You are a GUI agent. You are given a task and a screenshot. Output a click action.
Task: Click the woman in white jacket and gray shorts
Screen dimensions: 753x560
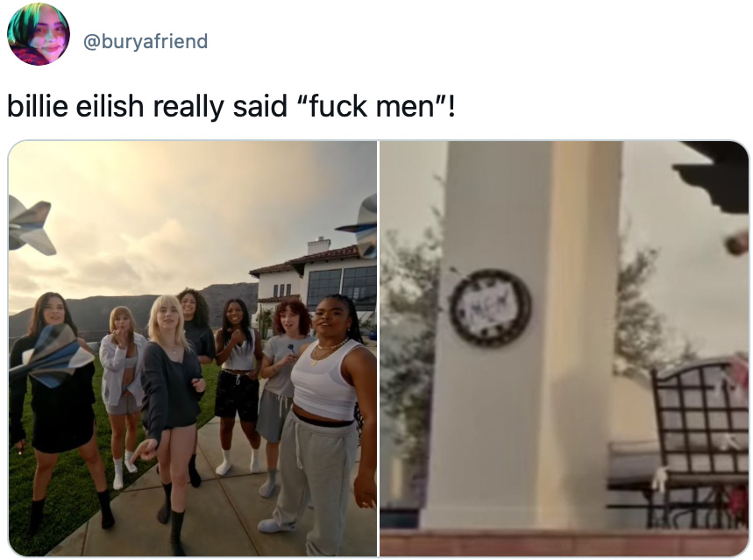coord(122,393)
